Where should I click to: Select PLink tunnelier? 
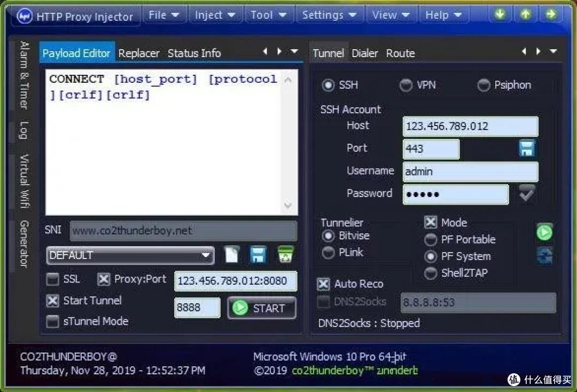[x=328, y=253]
